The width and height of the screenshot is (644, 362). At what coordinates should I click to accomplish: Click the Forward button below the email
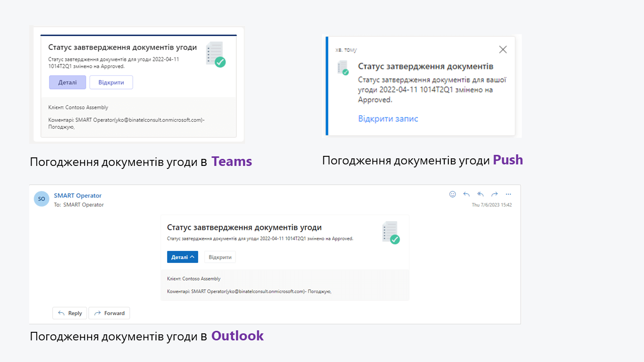point(109,313)
